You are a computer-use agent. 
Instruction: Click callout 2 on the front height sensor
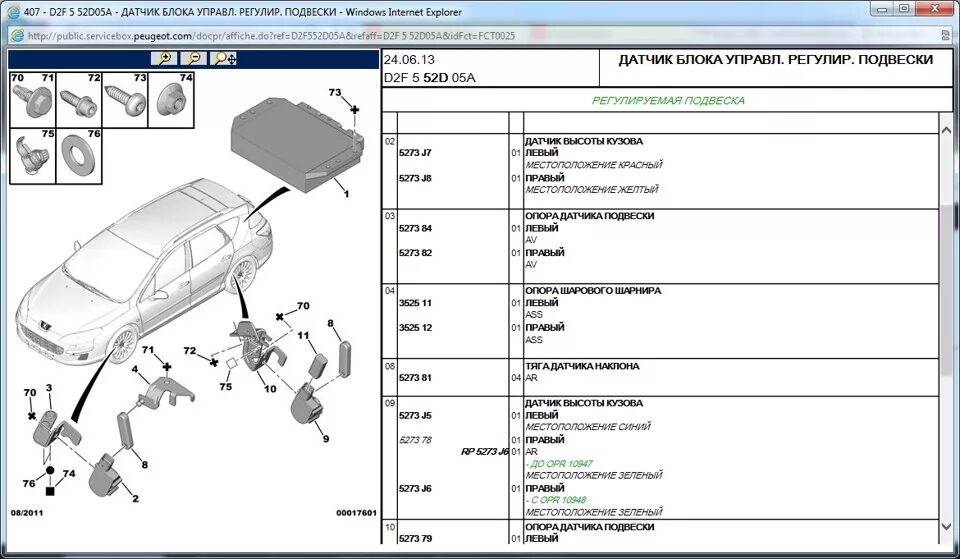point(135,498)
